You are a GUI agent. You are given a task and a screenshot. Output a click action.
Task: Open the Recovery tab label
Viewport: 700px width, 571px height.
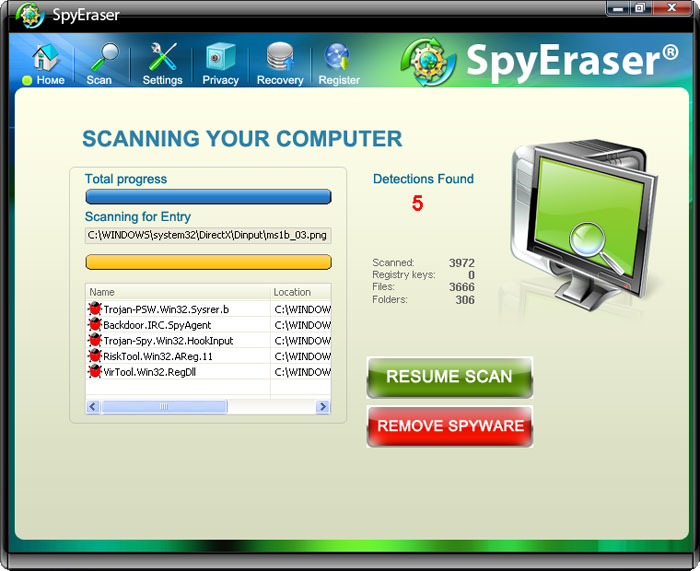(x=280, y=80)
